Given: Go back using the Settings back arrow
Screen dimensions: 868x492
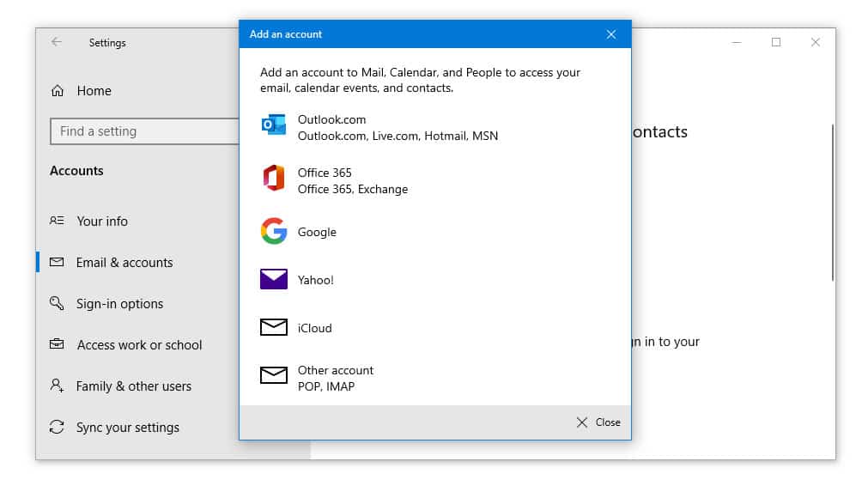Looking at the screenshot, I should pos(57,42).
